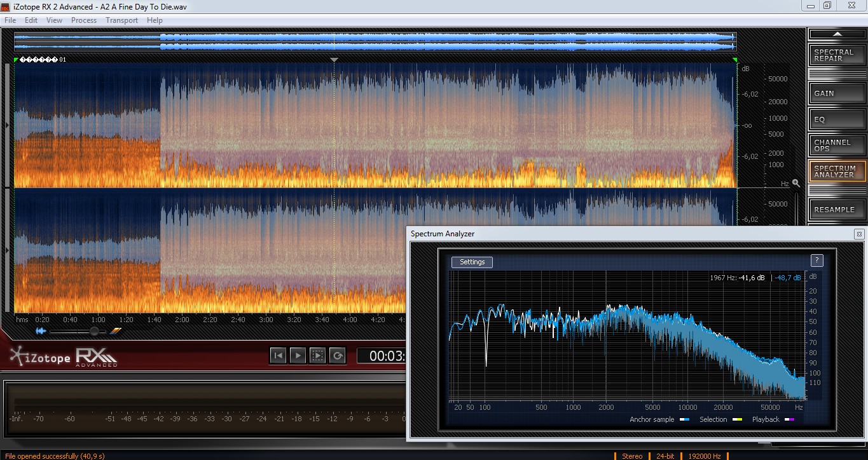The image size is (868, 460).
Task: Click the rewind to start transport button
Action: 278,356
